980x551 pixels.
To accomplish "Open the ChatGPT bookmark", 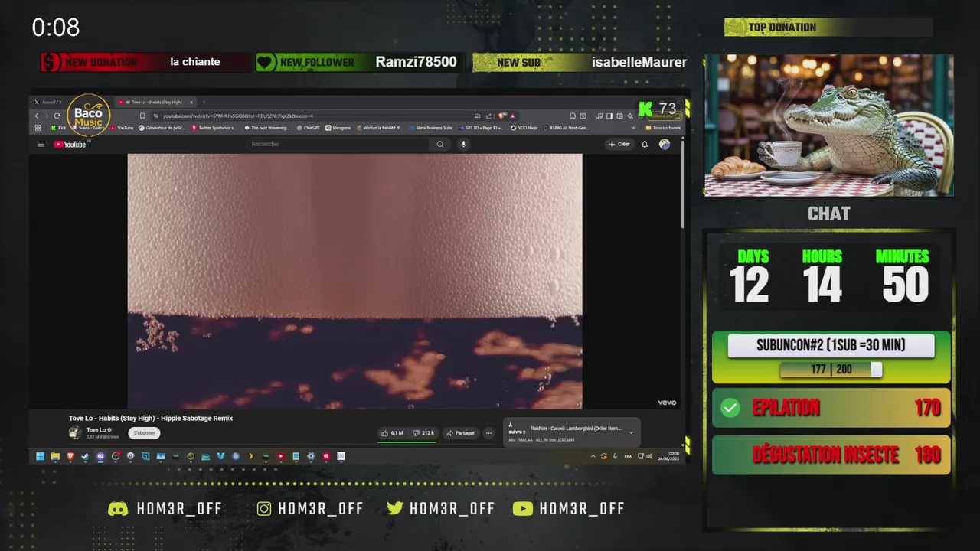I will pyautogui.click(x=309, y=128).
